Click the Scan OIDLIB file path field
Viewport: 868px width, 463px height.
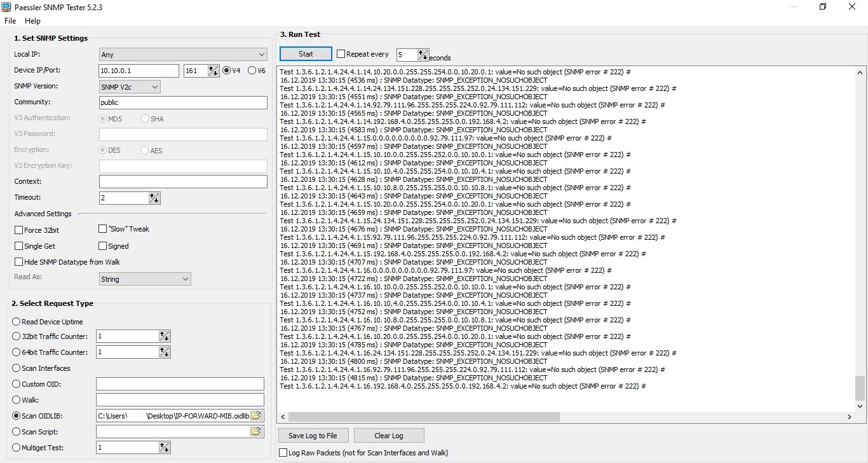click(173, 416)
